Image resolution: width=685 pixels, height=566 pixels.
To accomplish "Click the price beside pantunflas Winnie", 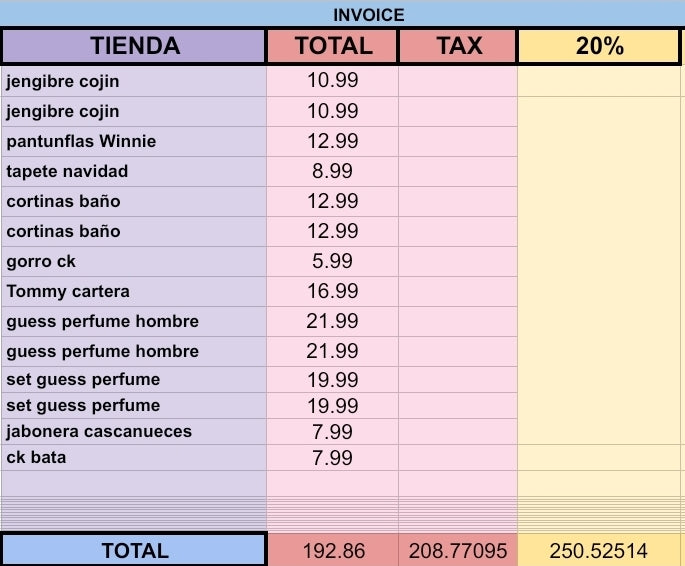I will [332, 141].
